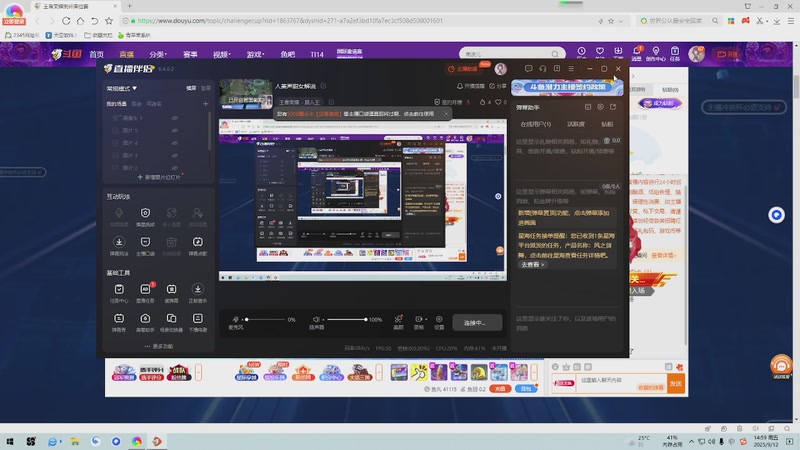Open the 设置 gear beside 录制
The image size is (800, 450).
(x=439, y=322)
